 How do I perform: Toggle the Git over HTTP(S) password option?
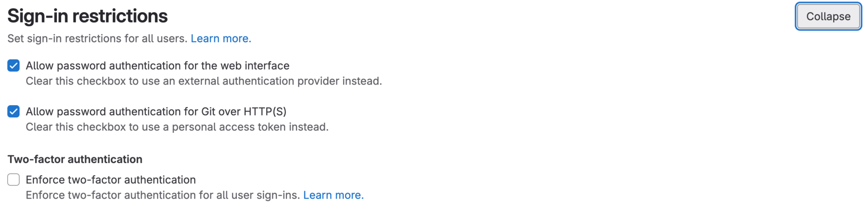[14, 112]
